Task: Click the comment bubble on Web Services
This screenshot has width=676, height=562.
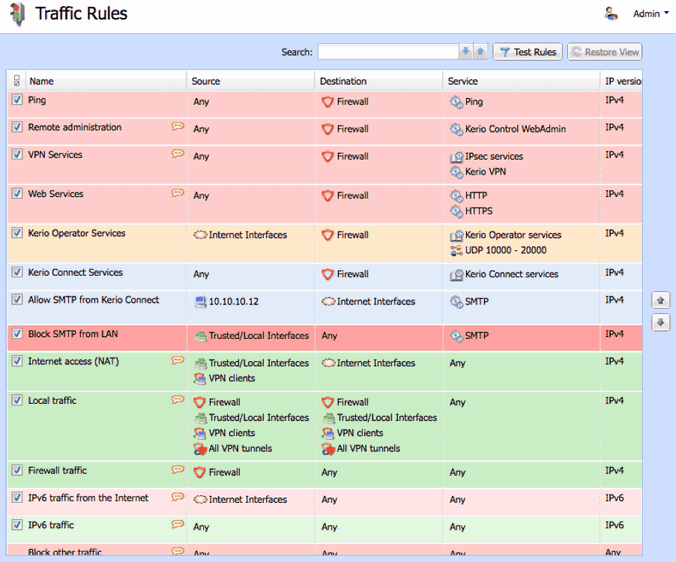Action: pyautogui.click(x=178, y=193)
